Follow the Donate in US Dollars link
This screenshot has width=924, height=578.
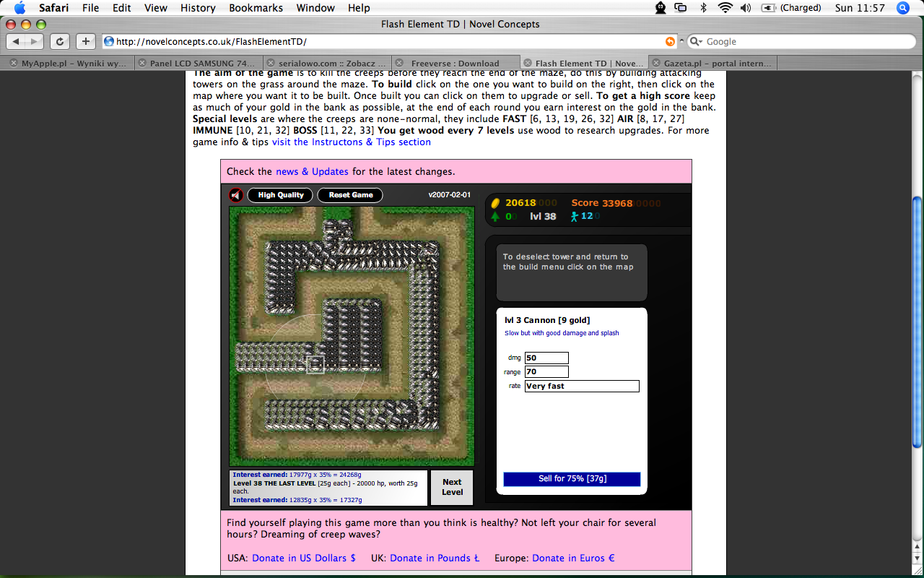point(303,558)
